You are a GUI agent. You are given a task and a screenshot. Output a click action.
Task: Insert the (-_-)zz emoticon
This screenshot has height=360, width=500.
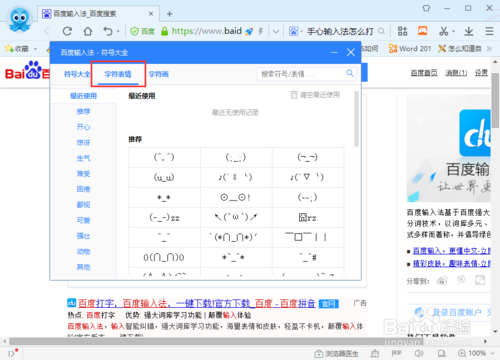(x=164, y=217)
